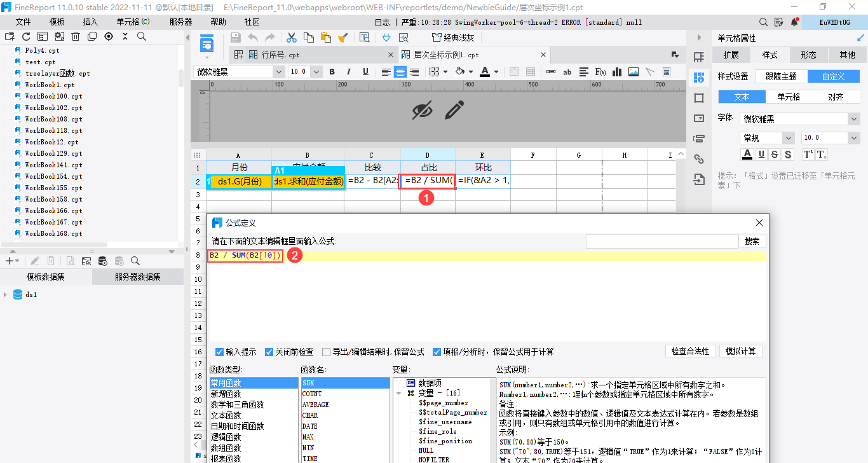868x463 pixels.
Task: Click the formula text editor line
Action: (487, 256)
